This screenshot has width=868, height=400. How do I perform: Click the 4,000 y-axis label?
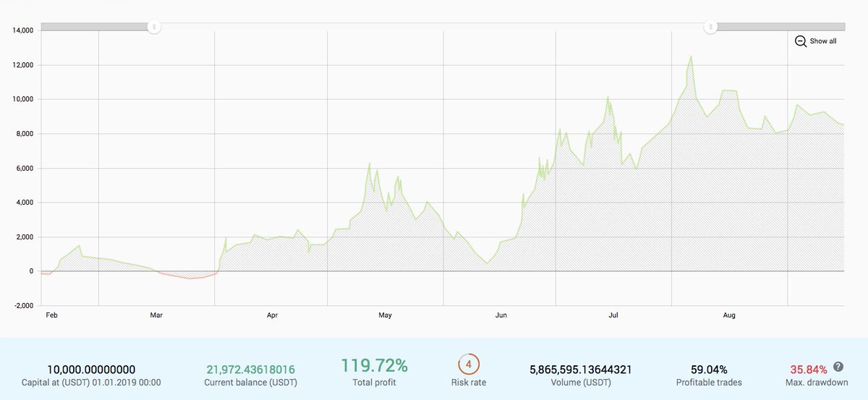25,203
